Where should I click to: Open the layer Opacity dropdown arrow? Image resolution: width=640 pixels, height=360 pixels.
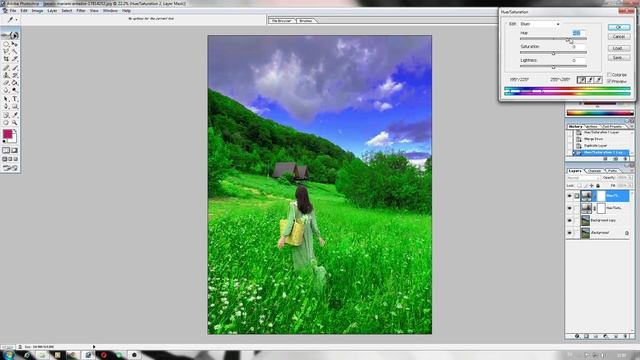(x=630, y=178)
